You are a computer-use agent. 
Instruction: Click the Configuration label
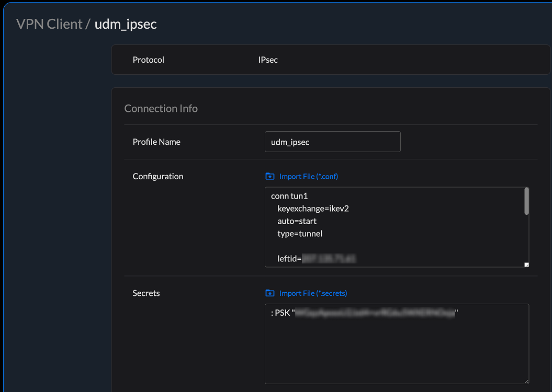pos(157,177)
